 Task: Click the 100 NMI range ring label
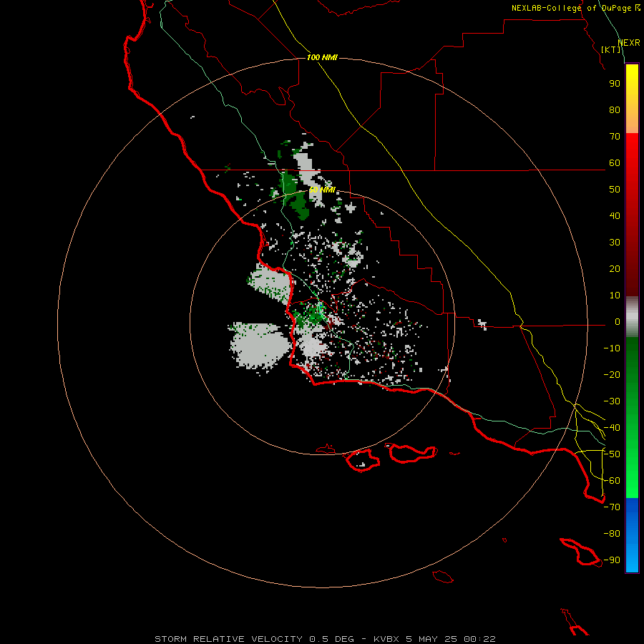click(322, 57)
